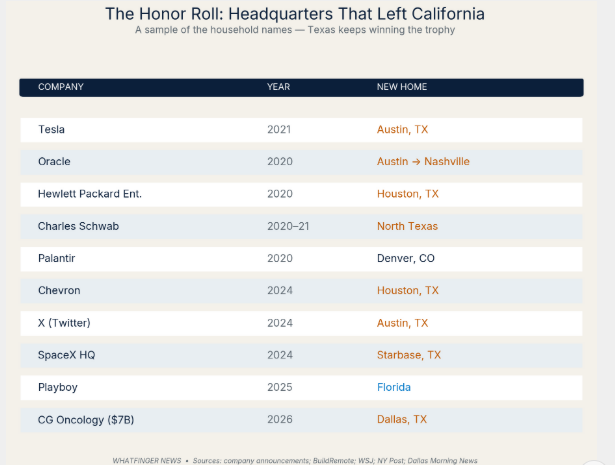
Task: Click the Florida destination
Action: [x=394, y=387]
